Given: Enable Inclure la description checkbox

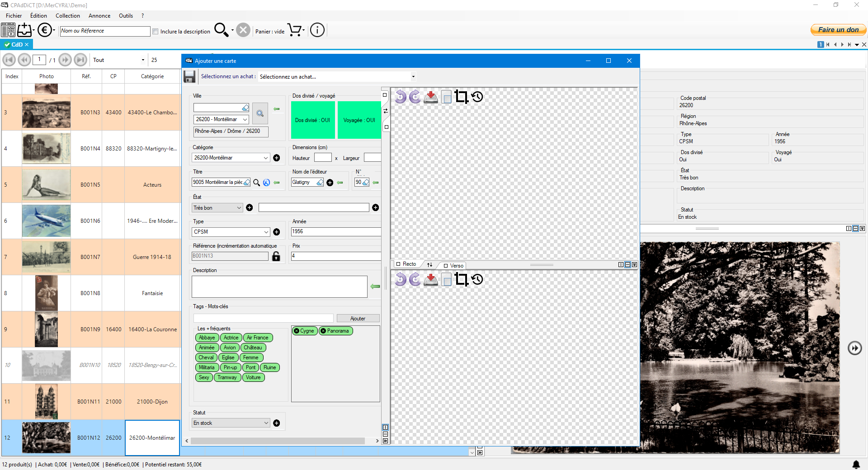Looking at the screenshot, I should (x=156, y=32).
